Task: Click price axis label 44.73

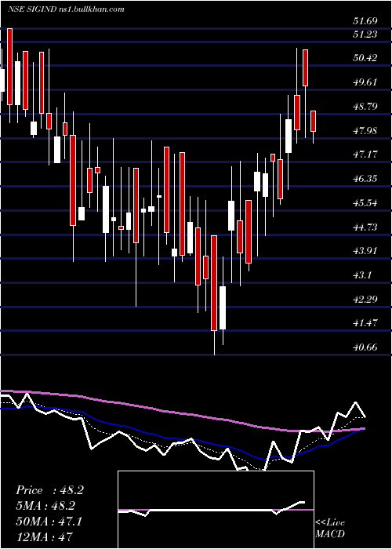Action: coord(365,227)
